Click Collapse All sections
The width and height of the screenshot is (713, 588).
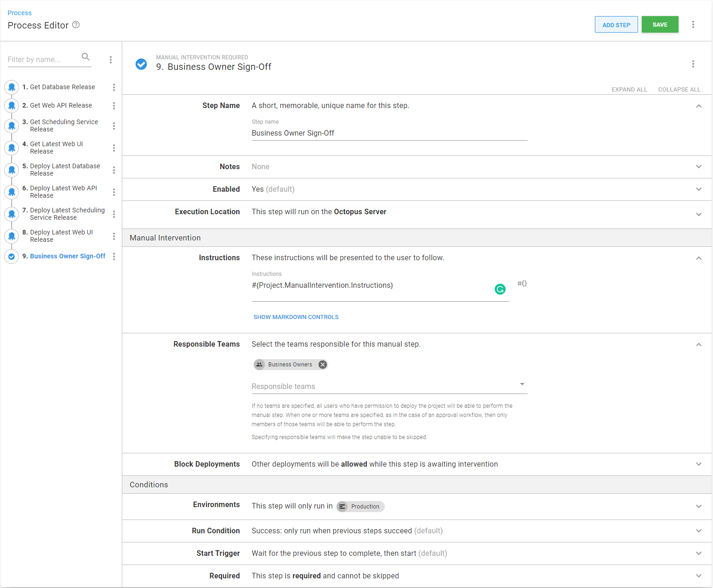coord(679,90)
